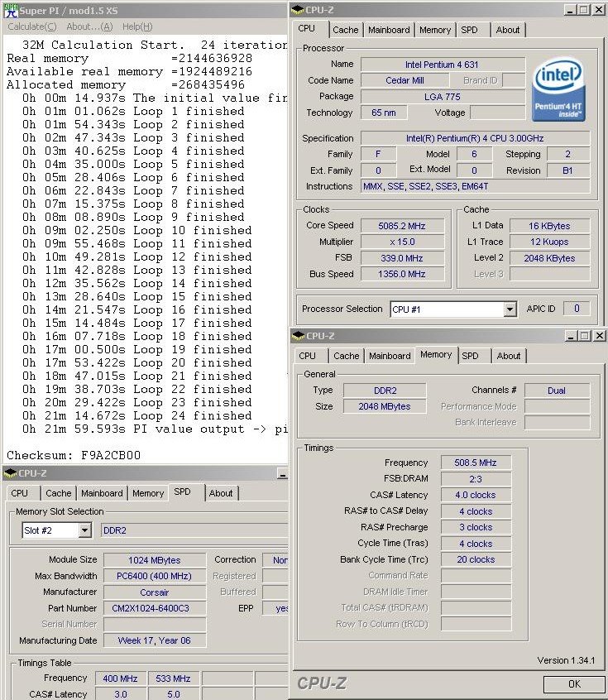Select the Memory tab in top CPU-Z window
The height and width of the screenshot is (700, 608).
click(x=435, y=30)
